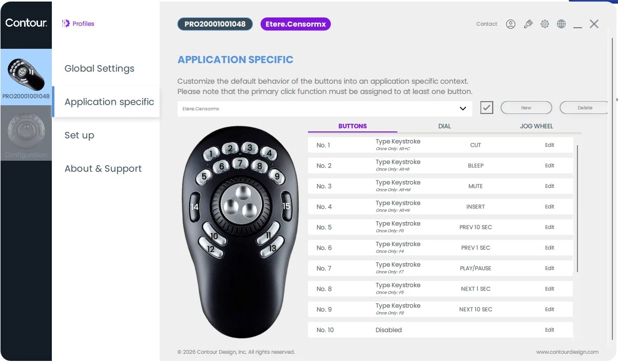Expand the Etere.Censormx application dropdown
618x364 pixels.
(x=324, y=108)
